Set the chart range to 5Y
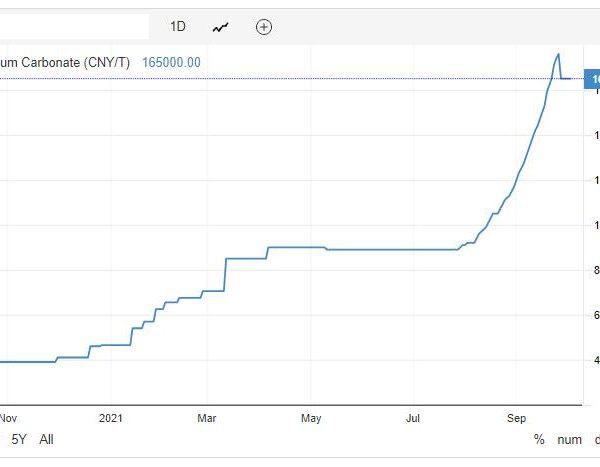 pos(19,439)
